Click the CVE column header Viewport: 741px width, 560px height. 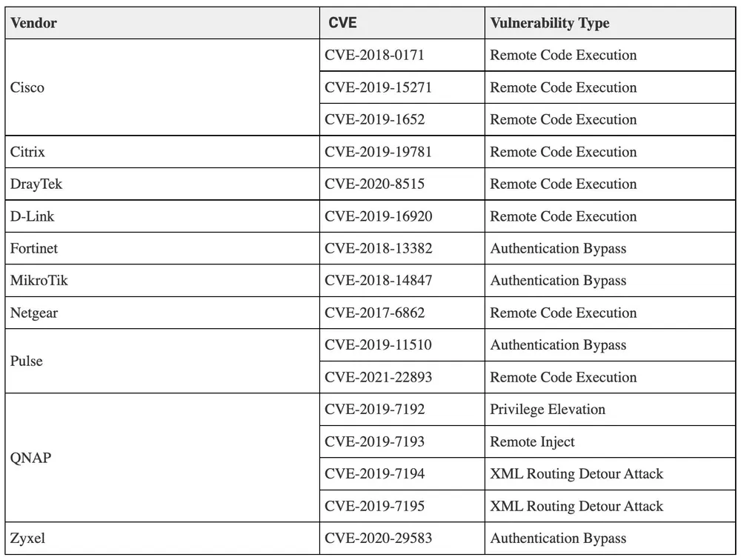tap(342, 23)
